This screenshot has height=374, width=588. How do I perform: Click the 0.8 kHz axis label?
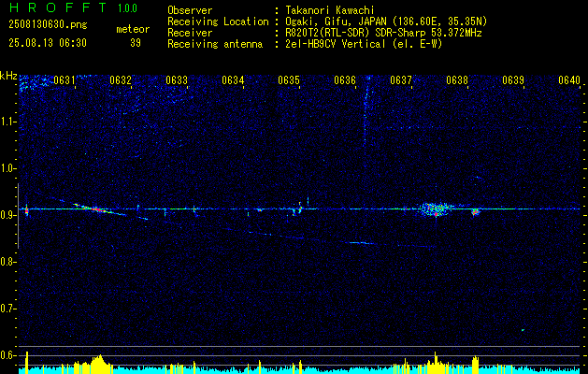point(8,262)
